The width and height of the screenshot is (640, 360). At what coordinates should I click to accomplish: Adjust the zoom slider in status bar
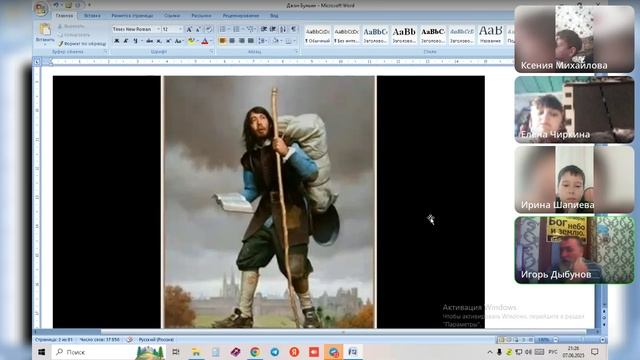tap(580, 340)
